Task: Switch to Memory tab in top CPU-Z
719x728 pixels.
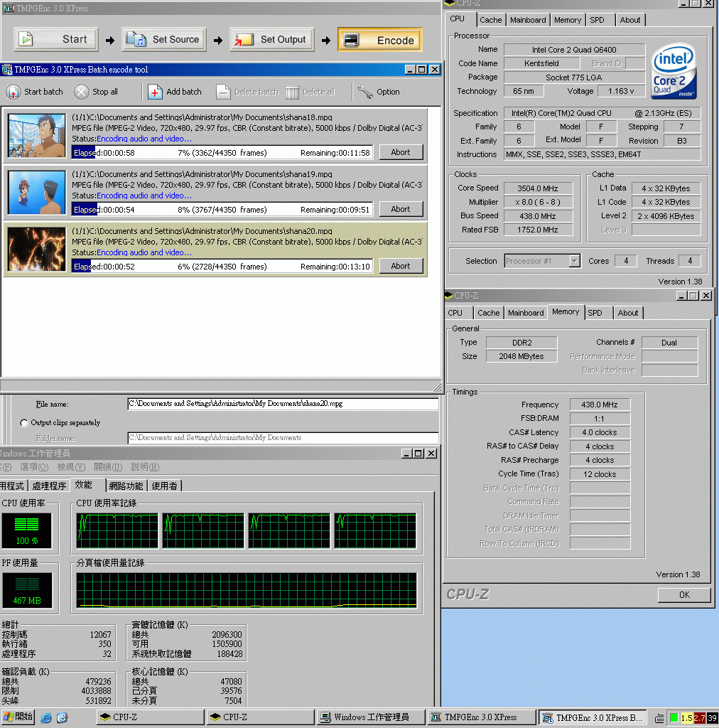Action: pos(568,20)
